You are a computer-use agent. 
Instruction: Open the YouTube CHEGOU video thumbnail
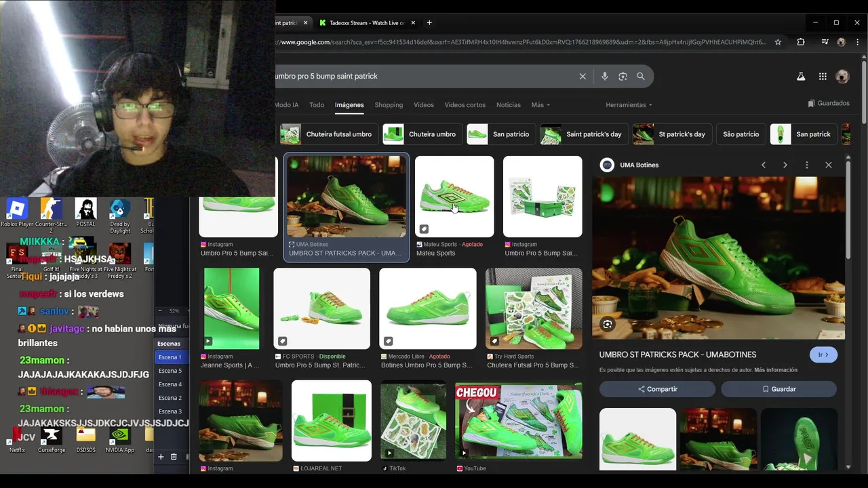coord(519,421)
